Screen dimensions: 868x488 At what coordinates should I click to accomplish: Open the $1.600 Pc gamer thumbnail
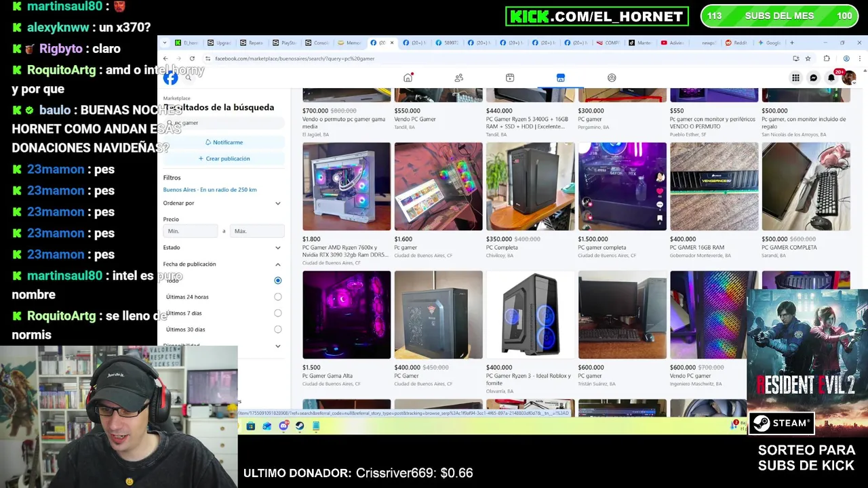pos(439,186)
